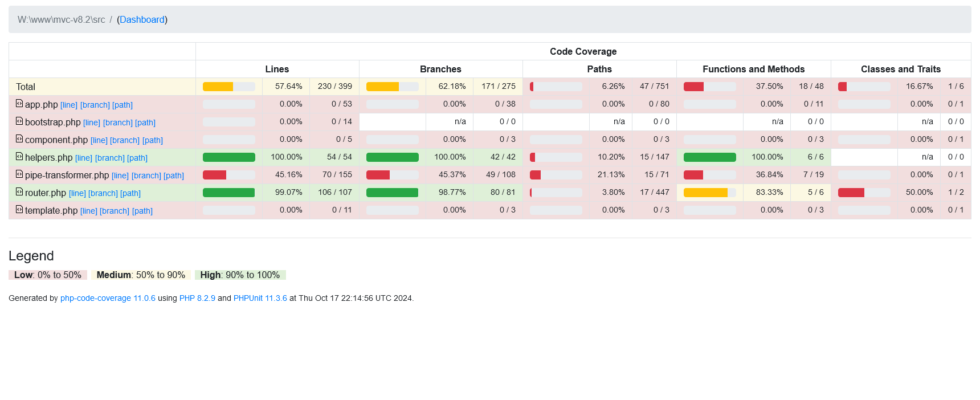Image resolution: width=980 pixels, height=400 pixels.
Task: View branch coverage for pipe-transformer.php
Action: (146, 175)
